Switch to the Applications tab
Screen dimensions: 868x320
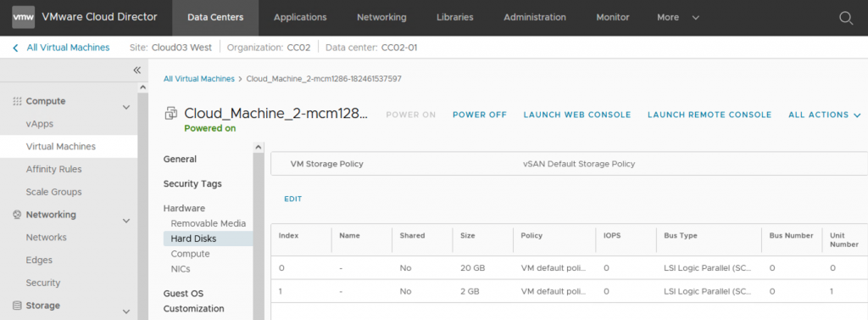pos(300,17)
